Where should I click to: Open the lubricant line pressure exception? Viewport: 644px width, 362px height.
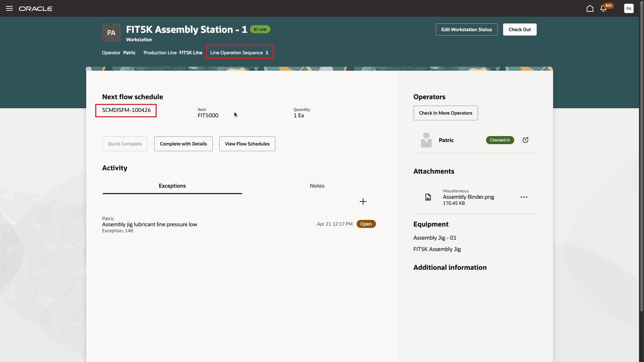(x=150, y=224)
